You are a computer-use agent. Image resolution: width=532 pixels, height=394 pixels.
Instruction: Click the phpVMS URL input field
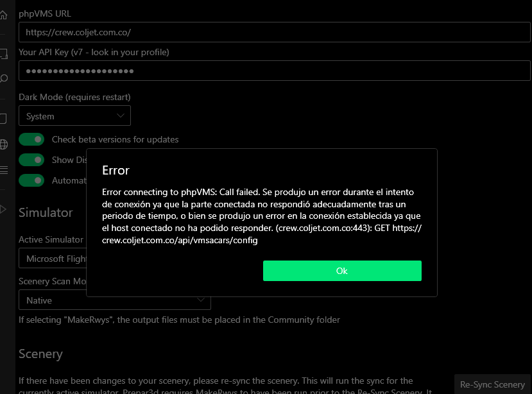click(x=275, y=31)
